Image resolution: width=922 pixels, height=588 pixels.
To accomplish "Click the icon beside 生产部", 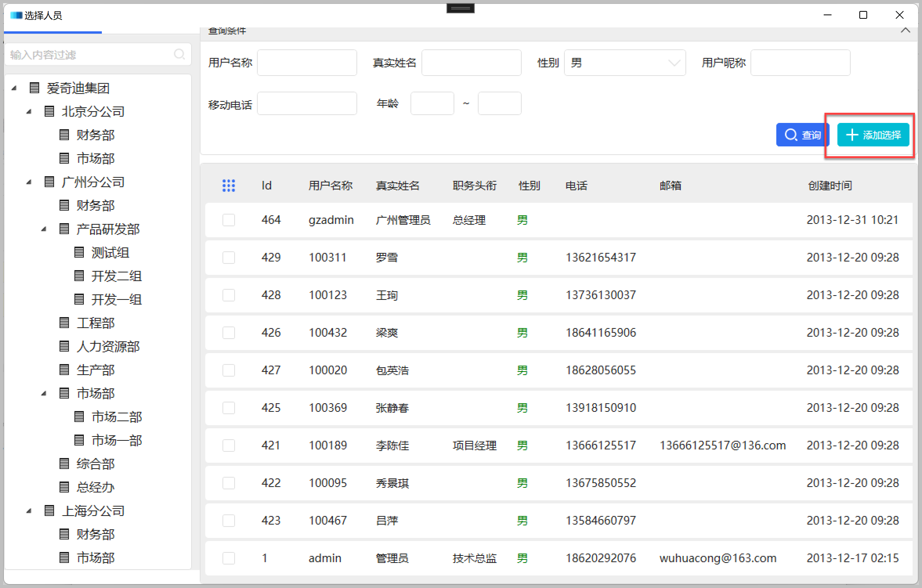I will (64, 370).
